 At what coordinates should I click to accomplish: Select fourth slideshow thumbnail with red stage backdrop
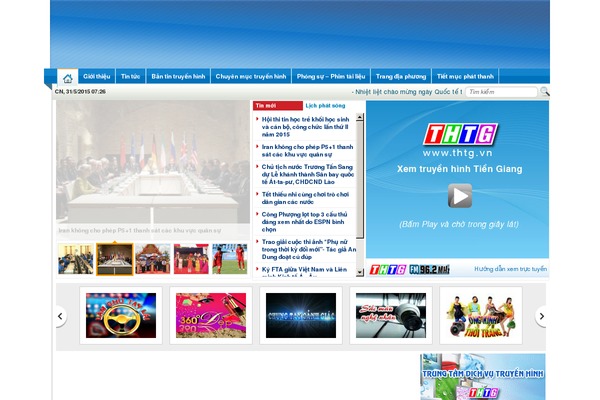pyautogui.click(x=191, y=259)
